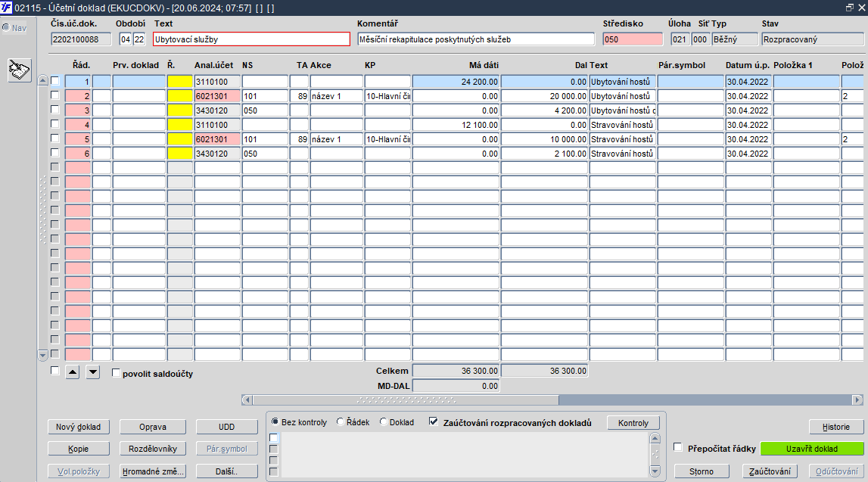The width and height of the screenshot is (868, 482).
Task: Click horizontal scrollbar left arrow
Action: click(247, 400)
